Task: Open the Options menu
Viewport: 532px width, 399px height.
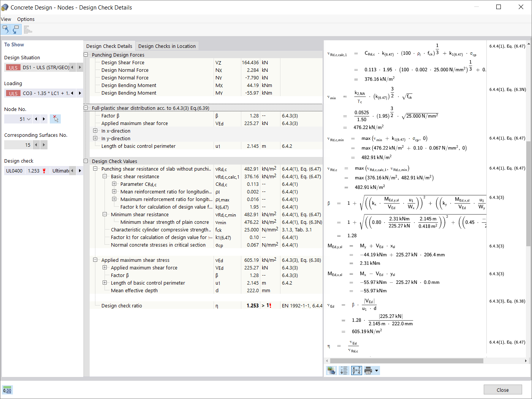Action: click(26, 19)
